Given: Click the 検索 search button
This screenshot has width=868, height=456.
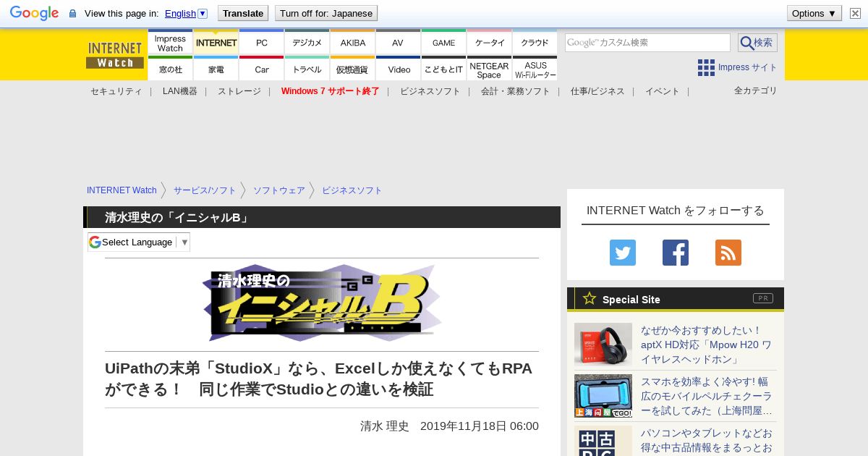Looking at the screenshot, I should click(757, 43).
